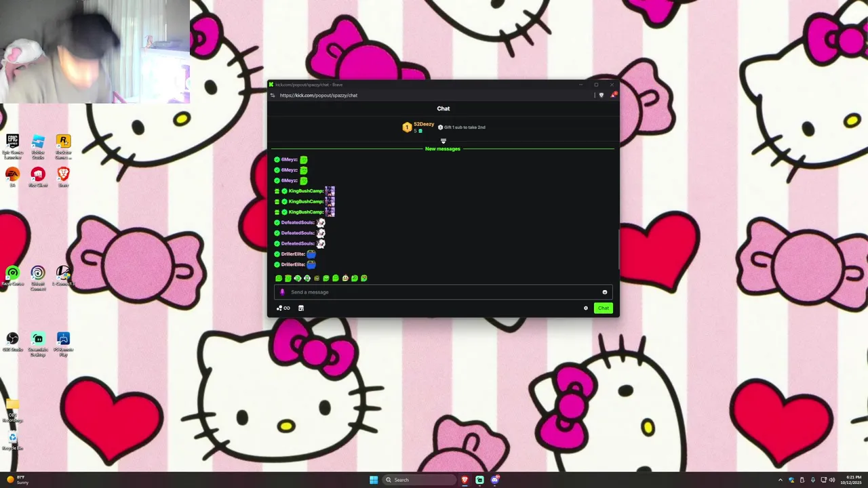Screen dimensions: 868x488
Task: Open Discord from the taskbar
Action: click(495, 480)
